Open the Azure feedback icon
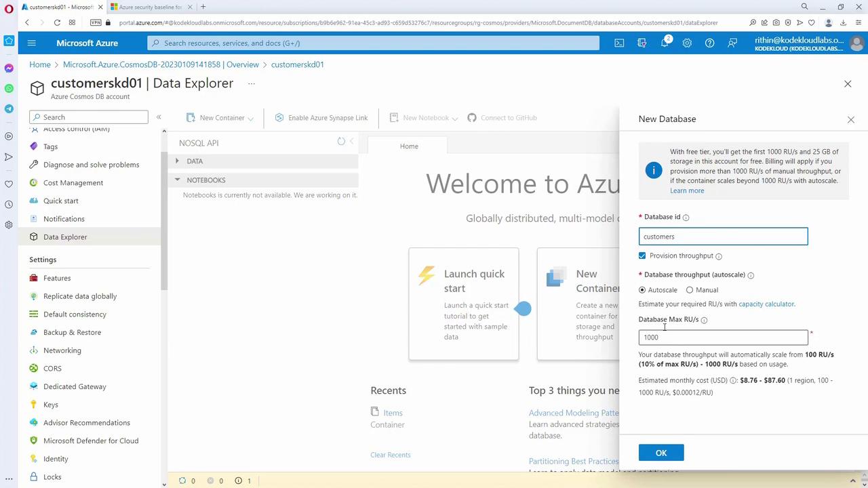868x488 pixels. pos(732,43)
